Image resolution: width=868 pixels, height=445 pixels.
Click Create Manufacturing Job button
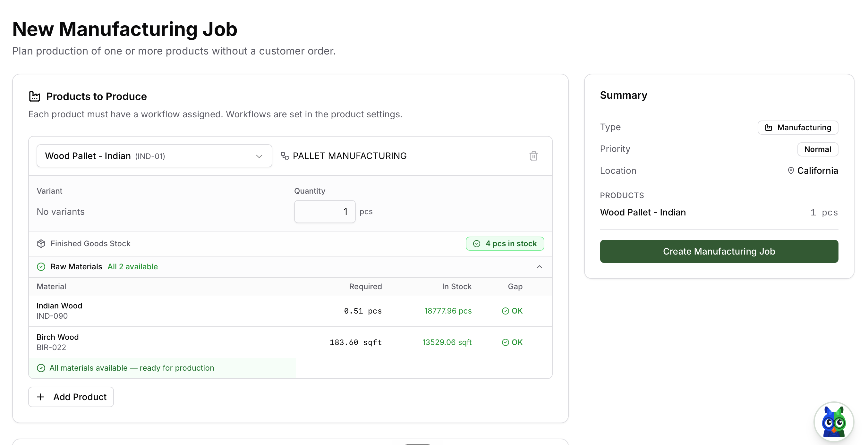719,251
